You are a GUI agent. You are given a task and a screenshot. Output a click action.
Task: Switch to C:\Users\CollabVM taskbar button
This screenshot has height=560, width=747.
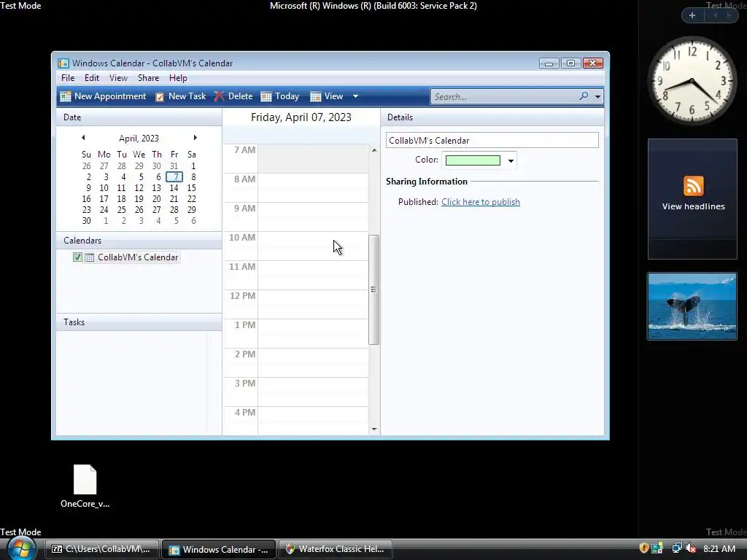coord(102,549)
